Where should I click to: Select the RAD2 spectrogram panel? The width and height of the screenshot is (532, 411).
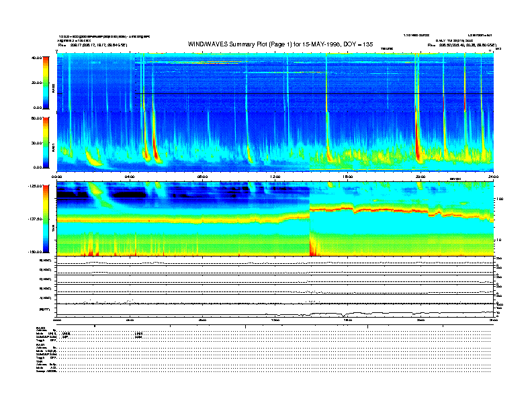click(x=275, y=83)
